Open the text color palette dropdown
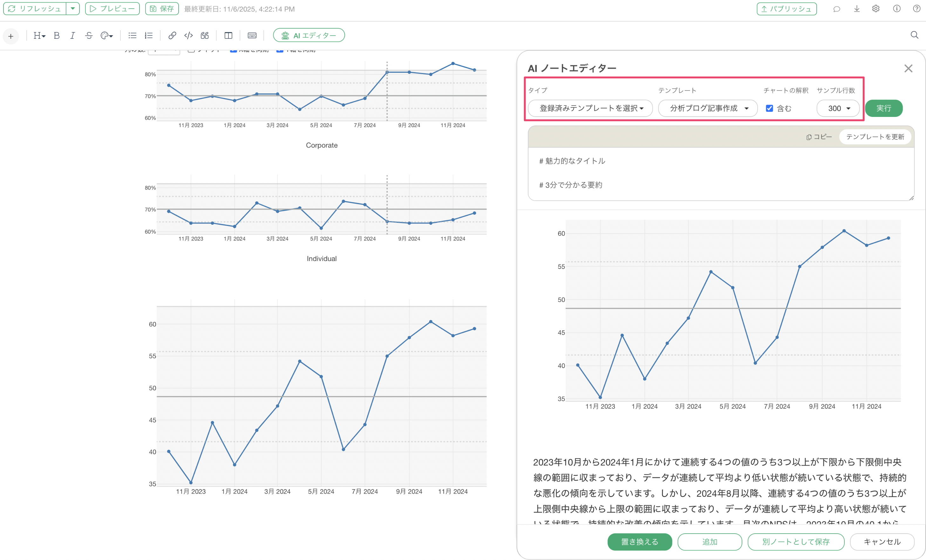Image resolution: width=926 pixels, height=560 pixels. 107,35
